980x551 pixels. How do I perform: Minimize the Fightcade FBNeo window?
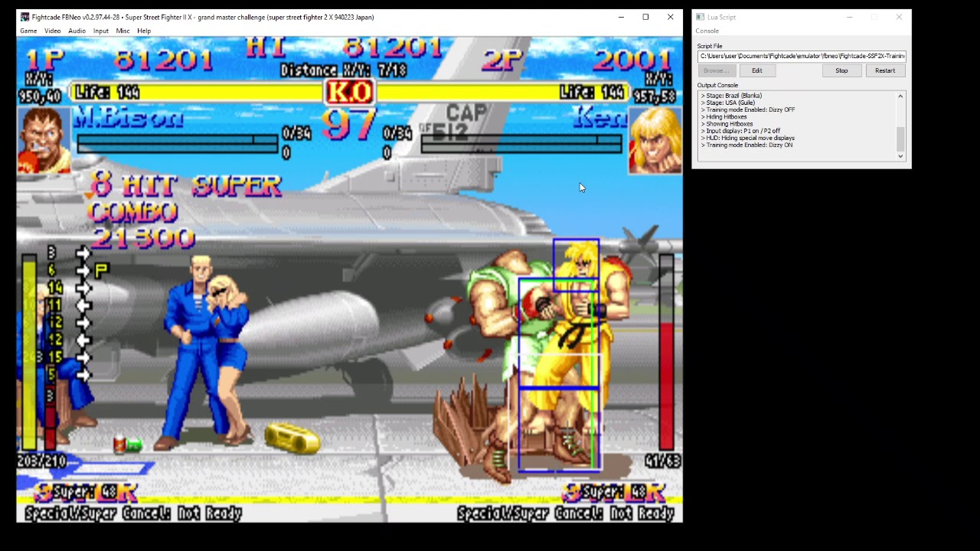[621, 17]
